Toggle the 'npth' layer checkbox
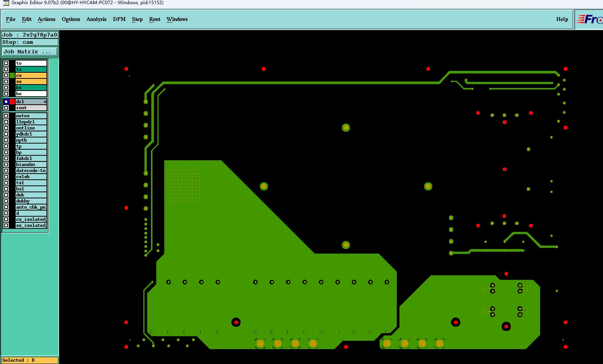603x364 pixels. (6, 140)
